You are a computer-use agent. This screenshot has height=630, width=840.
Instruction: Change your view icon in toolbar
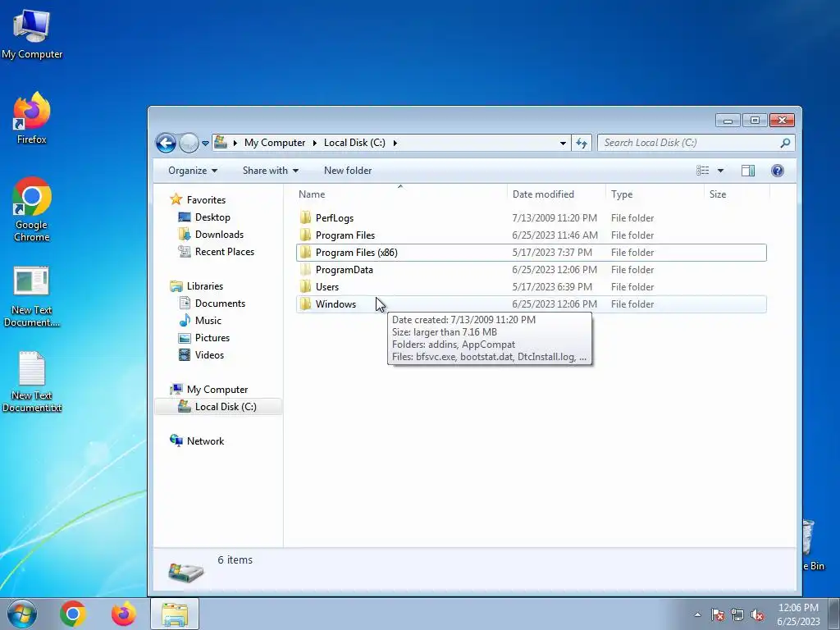[702, 171]
